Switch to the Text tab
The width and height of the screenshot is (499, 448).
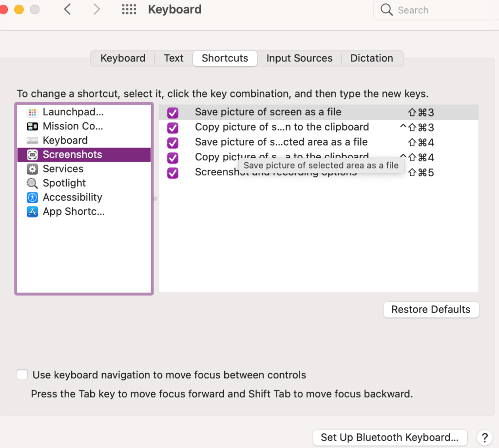173,58
